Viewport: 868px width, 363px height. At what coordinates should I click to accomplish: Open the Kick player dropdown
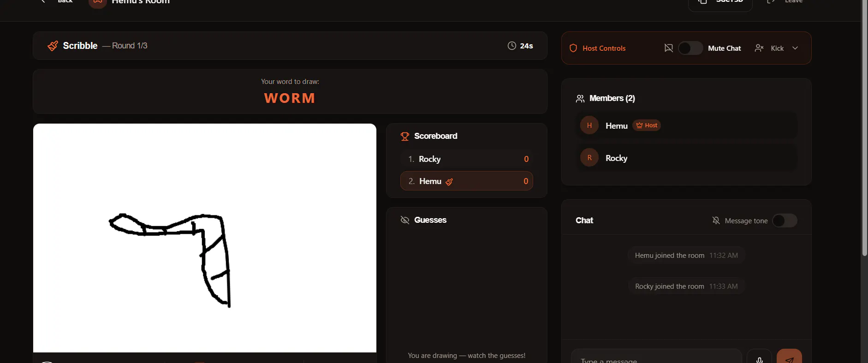pos(777,48)
